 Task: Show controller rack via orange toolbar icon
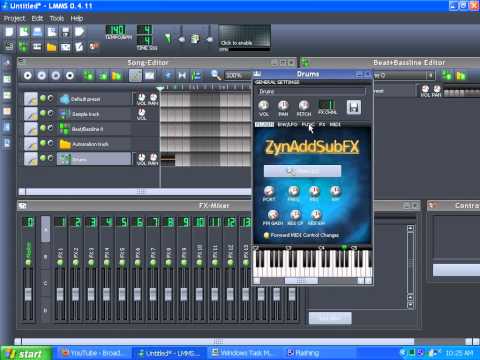(x=94, y=46)
